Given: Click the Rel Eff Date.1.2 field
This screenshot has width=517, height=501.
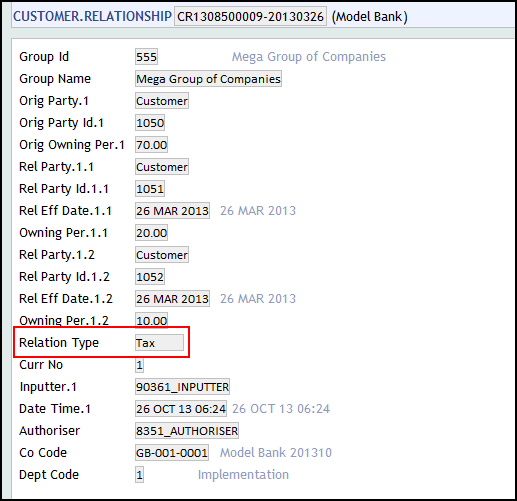Looking at the screenshot, I should 172,299.
